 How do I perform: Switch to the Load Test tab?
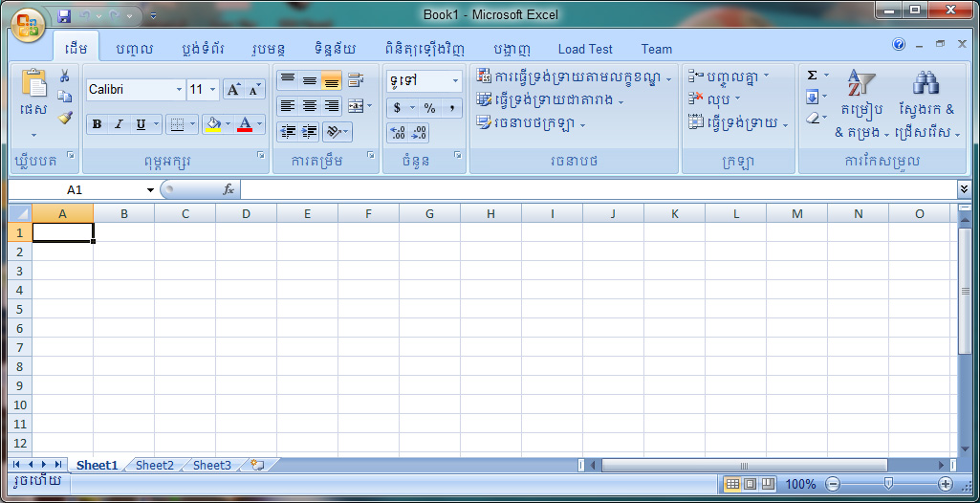pos(585,50)
